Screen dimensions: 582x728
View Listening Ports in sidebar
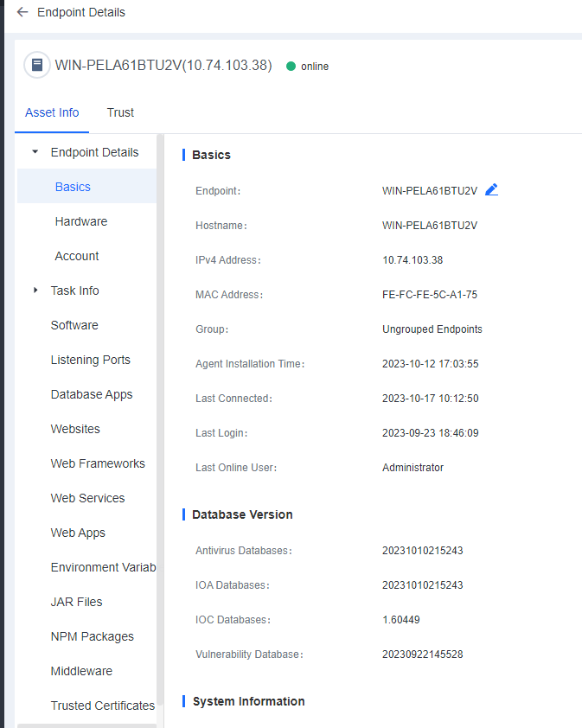[x=90, y=360]
